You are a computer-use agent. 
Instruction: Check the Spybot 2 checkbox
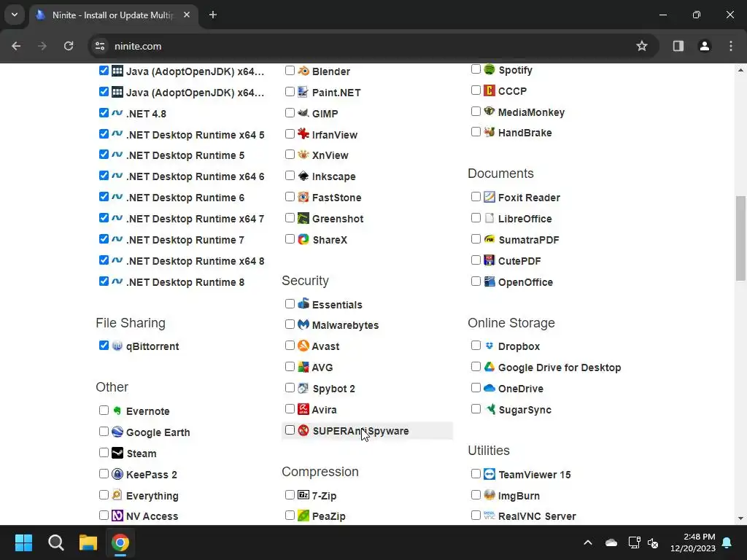pos(290,388)
